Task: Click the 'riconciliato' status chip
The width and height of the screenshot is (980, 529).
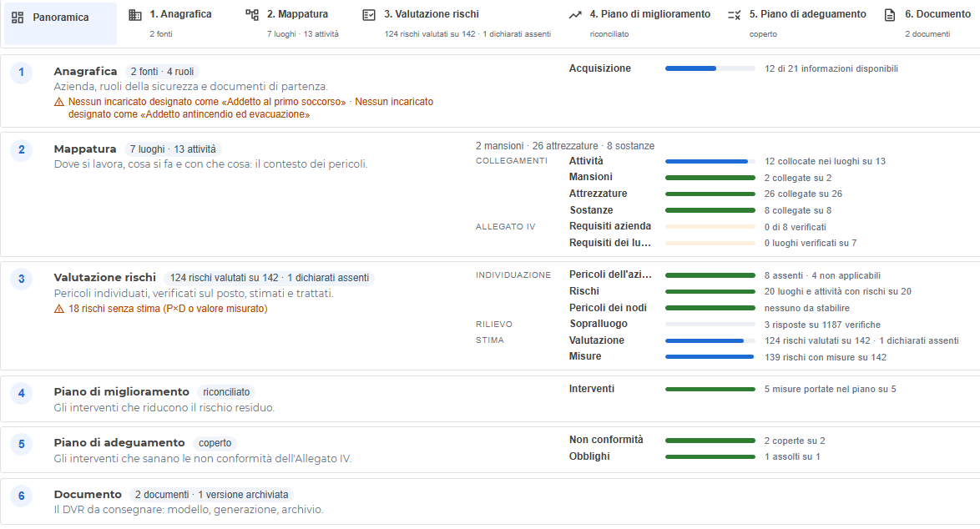Action: [226, 392]
